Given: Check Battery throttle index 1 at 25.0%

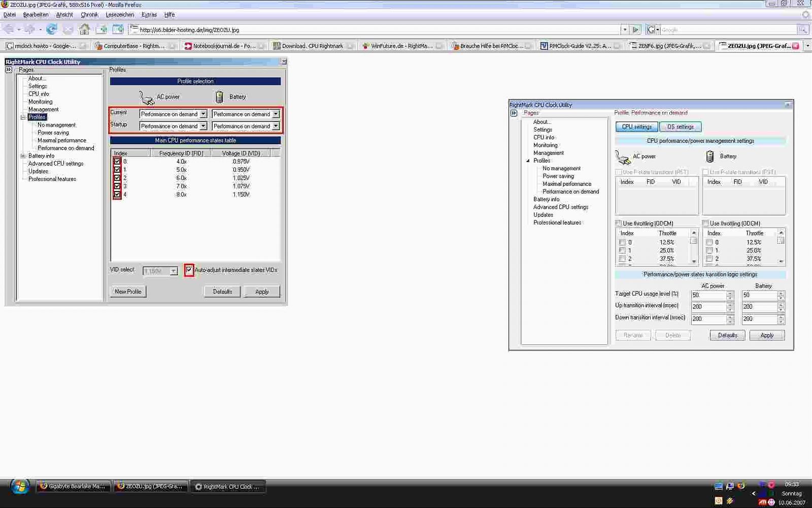Looking at the screenshot, I should [709, 250].
